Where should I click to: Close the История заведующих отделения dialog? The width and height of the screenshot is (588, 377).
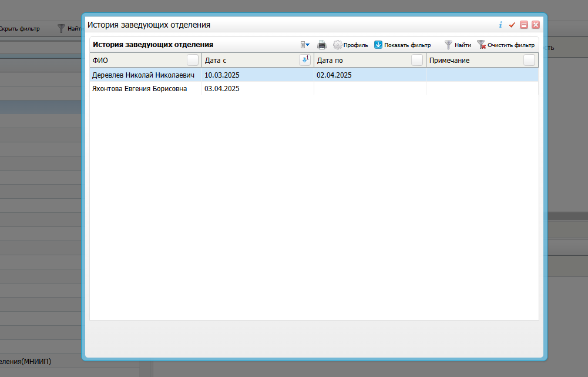pos(535,25)
